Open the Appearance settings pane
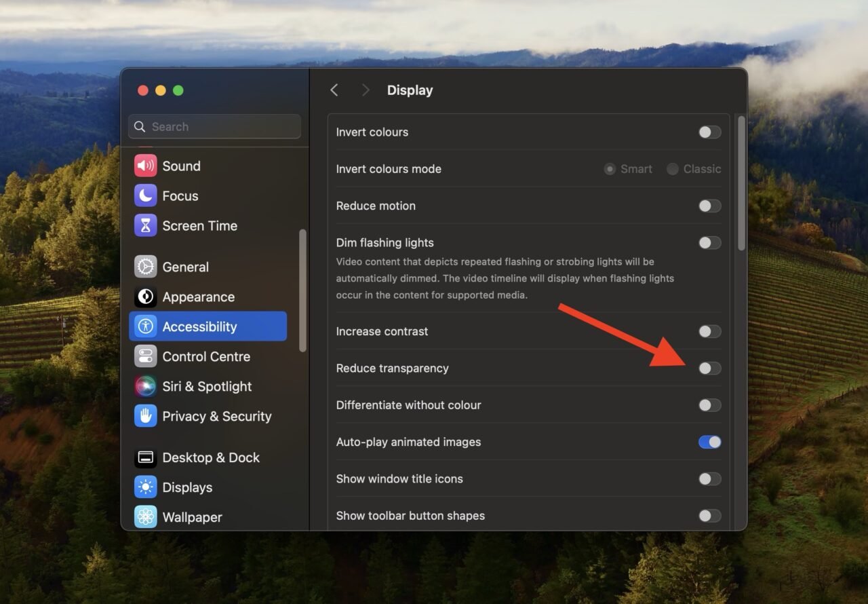This screenshot has height=604, width=868. click(208, 297)
